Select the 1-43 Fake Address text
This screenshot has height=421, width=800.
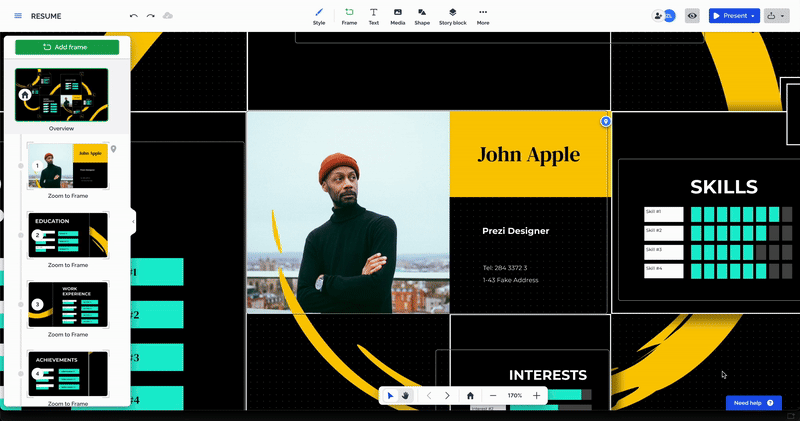click(x=510, y=280)
